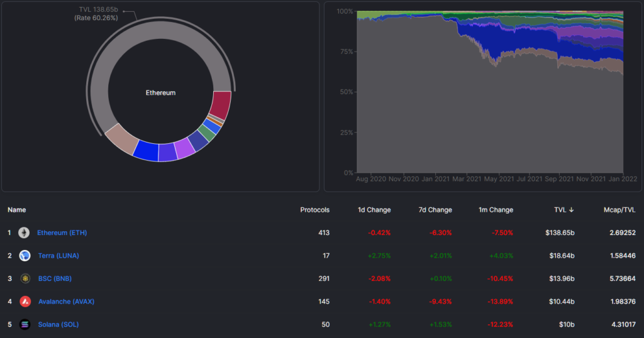
Task: Click the Avalanche AVAX logo icon
Action: tap(25, 302)
